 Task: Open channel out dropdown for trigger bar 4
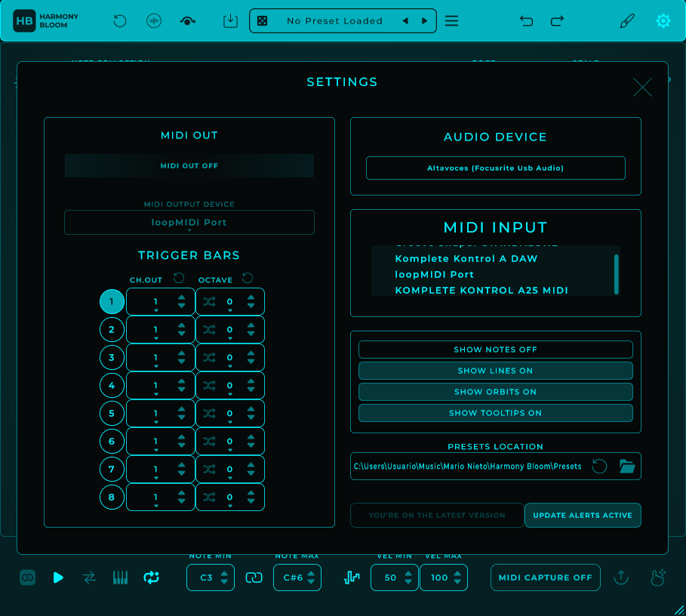click(155, 386)
